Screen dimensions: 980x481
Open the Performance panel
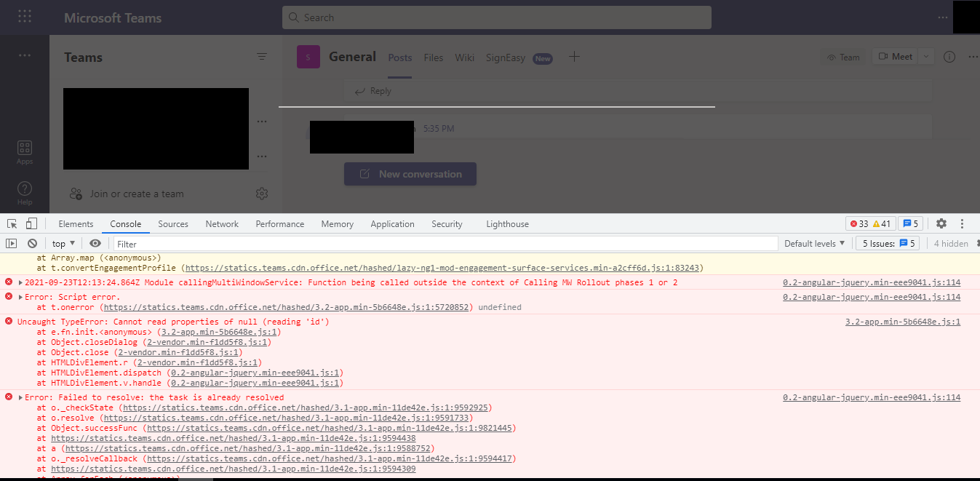(280, 224)
